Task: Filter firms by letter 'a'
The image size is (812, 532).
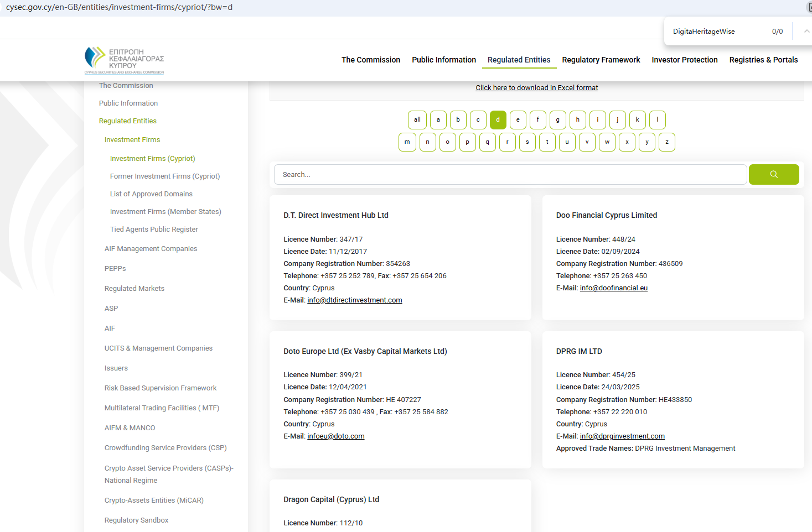Action: (438, 120)
